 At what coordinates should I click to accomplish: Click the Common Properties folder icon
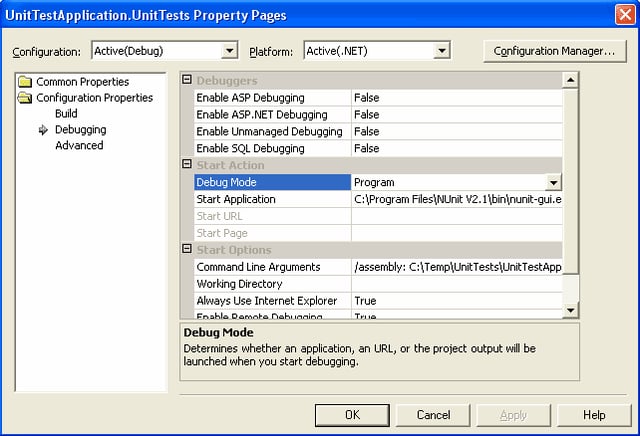[25, 82]
